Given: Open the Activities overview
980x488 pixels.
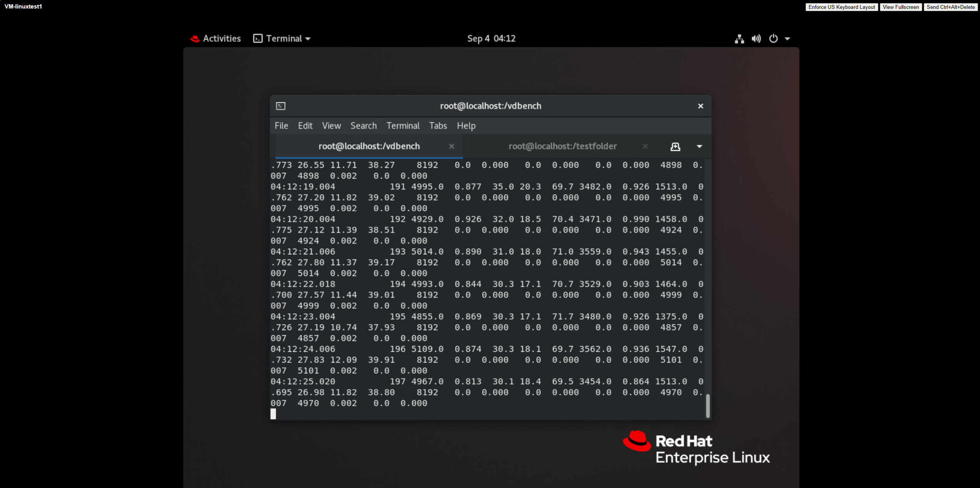Looking at the screenshot, I should (221, 38).
